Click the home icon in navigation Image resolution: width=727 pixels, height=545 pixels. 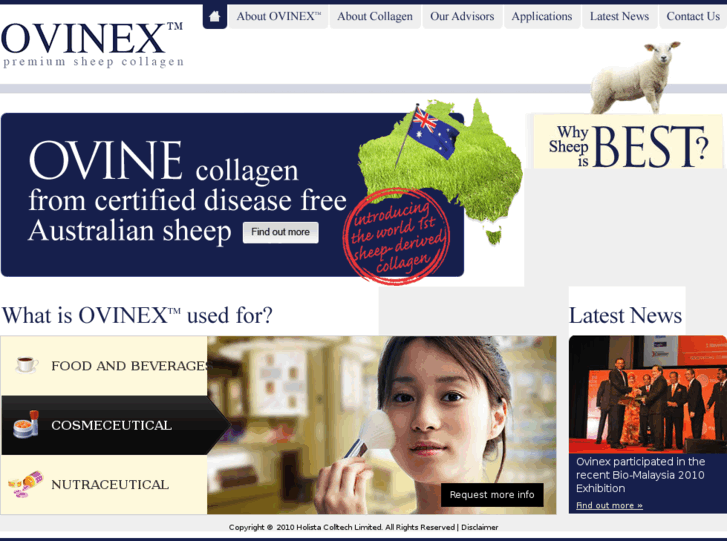(x=214, y=16)
